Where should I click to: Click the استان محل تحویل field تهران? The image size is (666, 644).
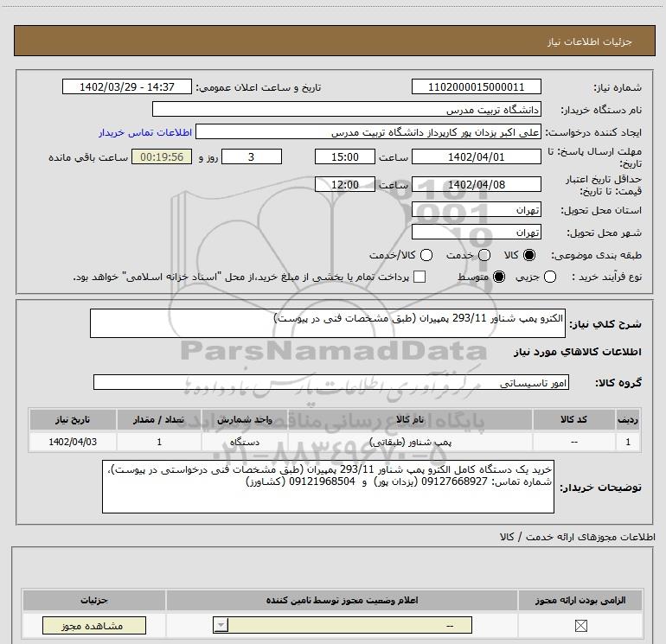coord(476,209)
